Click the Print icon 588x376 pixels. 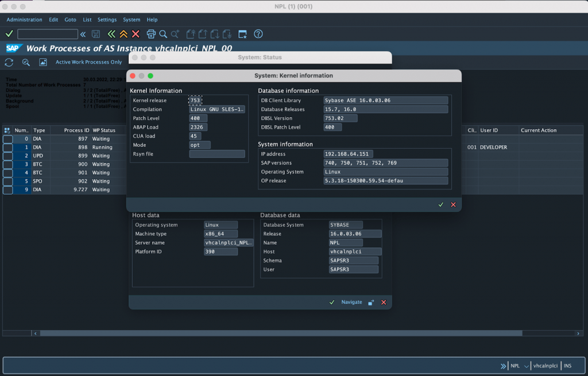(x=151, y=34)
